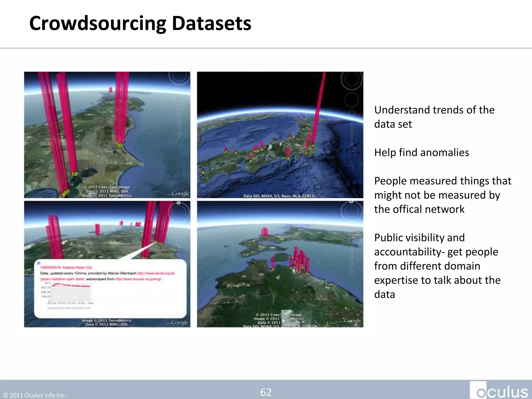Follow the bousai.ne.jp link in popup
This screenshot has width=532, height=399.
(138, 279)
